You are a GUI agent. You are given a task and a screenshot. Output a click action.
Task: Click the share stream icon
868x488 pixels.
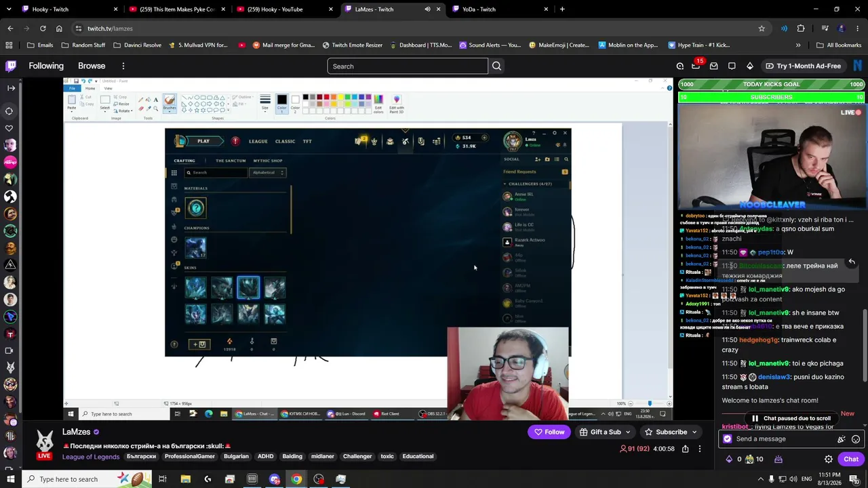pos(686,449)
